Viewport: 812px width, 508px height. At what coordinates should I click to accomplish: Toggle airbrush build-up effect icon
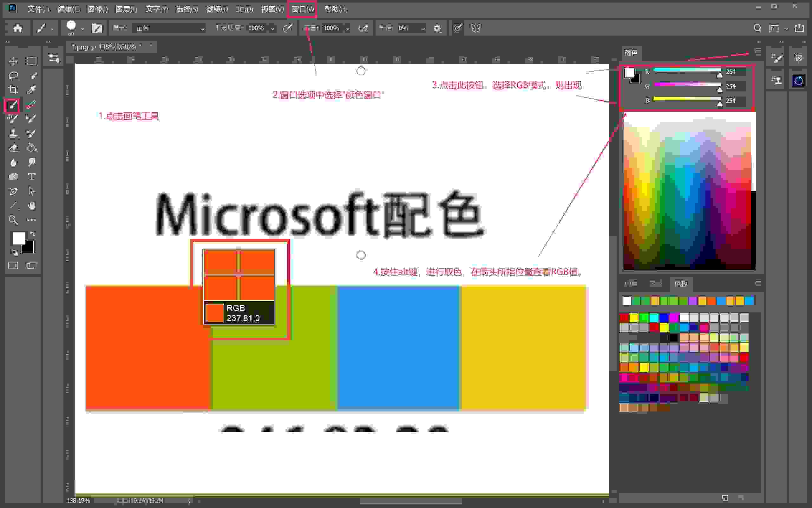point(363,28)
